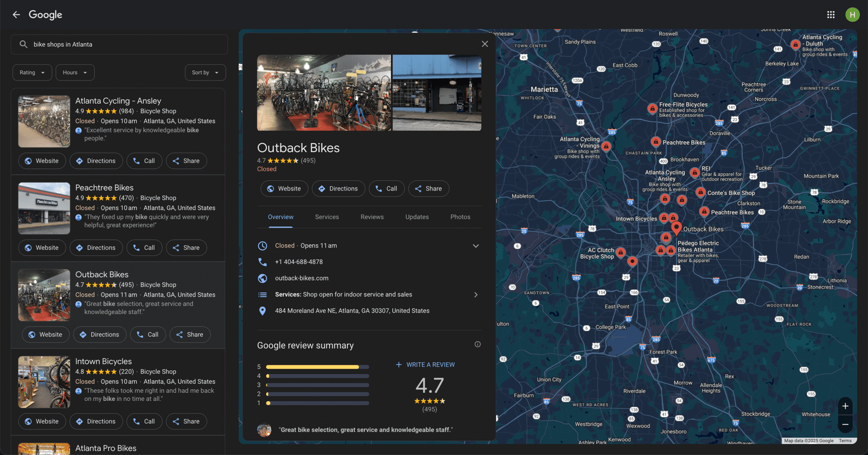Click Directions button in Outback Bikes detail panel
This screenshot has width=868, height=455.
pos(339,188)
